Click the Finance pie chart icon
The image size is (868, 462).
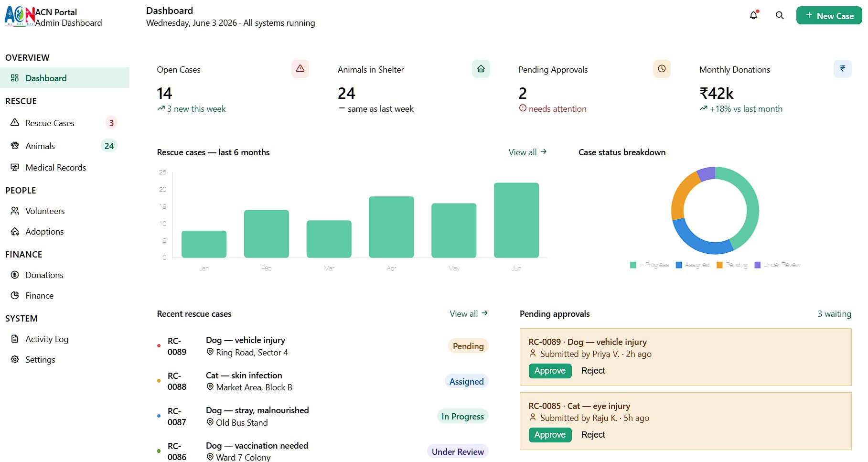(x=15, y=295)
